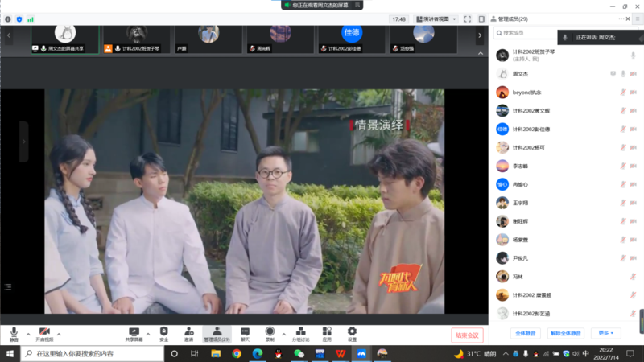The height and width of the screenshot is (362, 644).
Task: Enter full screen via the fullscreen icon
Action: point(468,19)
